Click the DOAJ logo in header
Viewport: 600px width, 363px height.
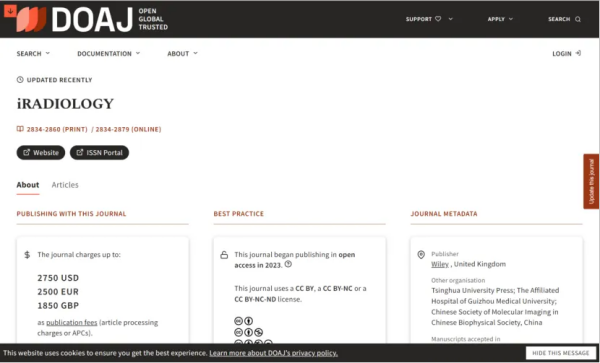(x=92, y=19)
